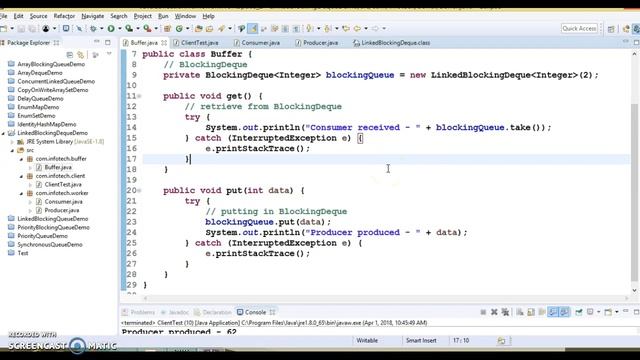The height and width of the screenshot is (360, 640).
Task: Click the Clear Console icon
Action: click(x=520, y=312)
